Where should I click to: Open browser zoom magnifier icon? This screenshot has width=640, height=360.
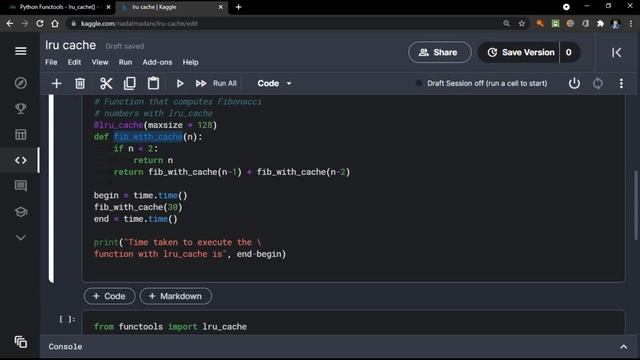click(507, 24)
